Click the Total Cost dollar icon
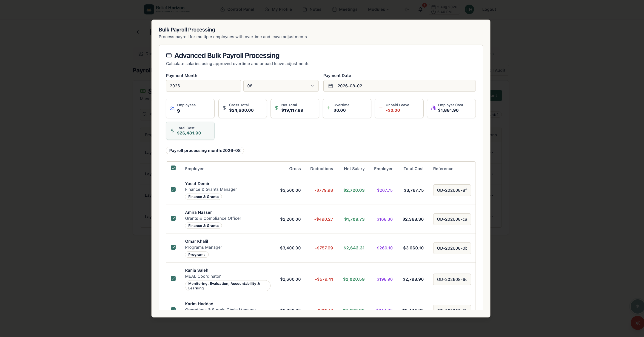 point(172,131)
